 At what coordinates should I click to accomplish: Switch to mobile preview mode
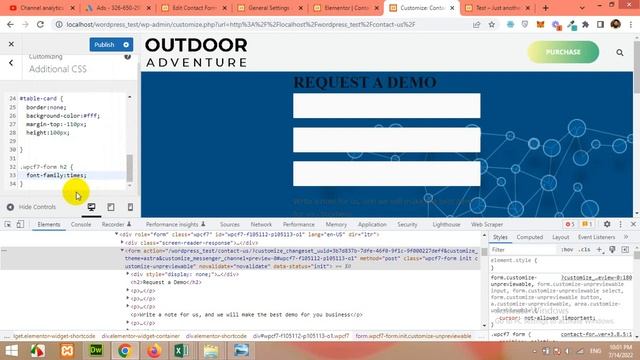coord(130,207)
